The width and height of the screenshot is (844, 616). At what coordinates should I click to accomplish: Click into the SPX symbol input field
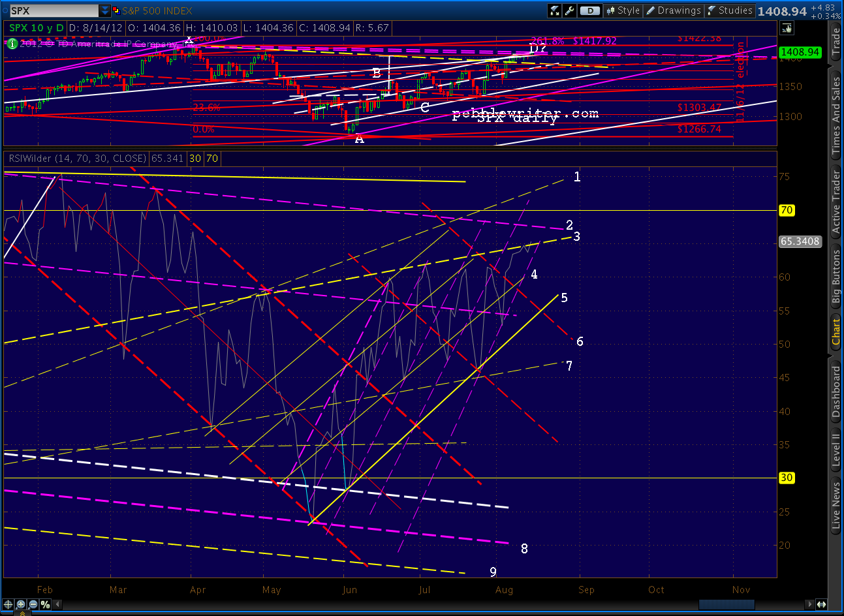coord(54,10)
